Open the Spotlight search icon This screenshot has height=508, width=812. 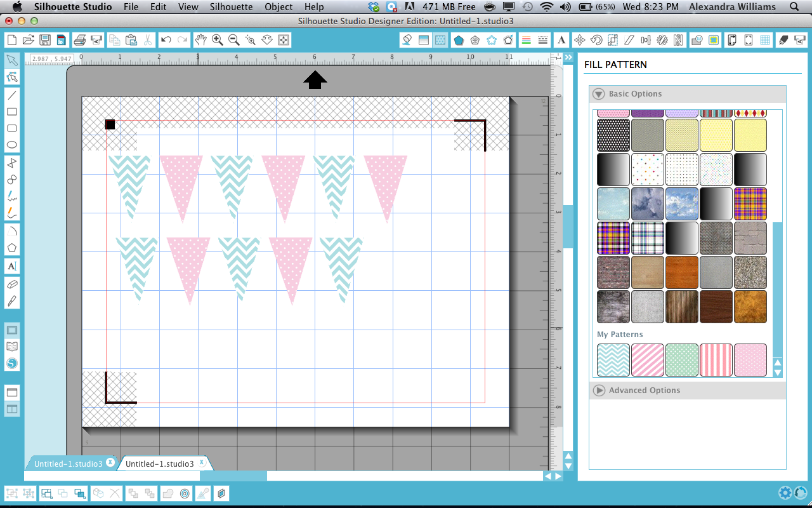coord(793,7)
